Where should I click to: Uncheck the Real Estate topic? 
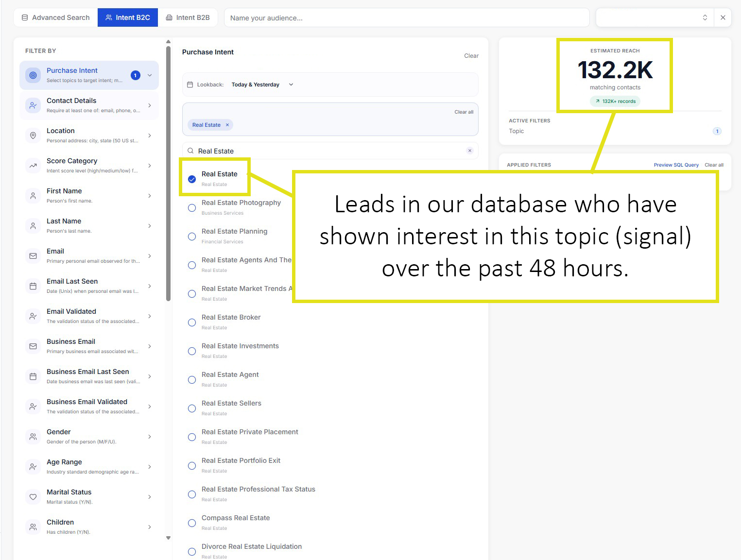coord(192,179)
